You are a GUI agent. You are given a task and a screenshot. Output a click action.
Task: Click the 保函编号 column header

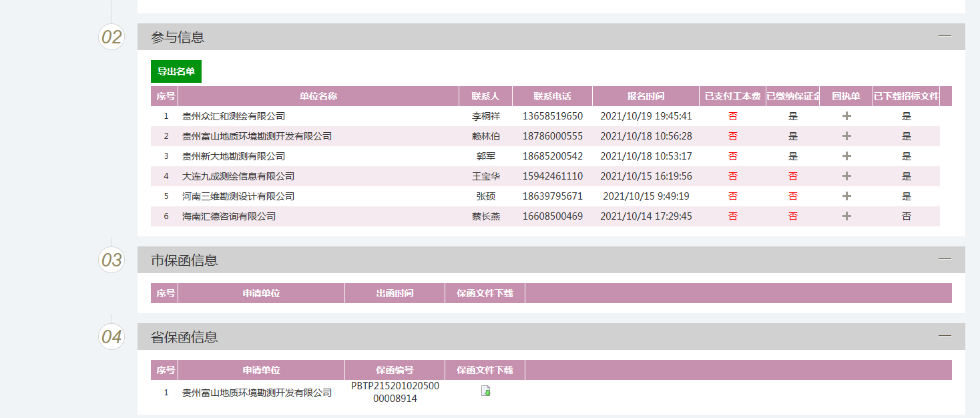pos(395,370)
